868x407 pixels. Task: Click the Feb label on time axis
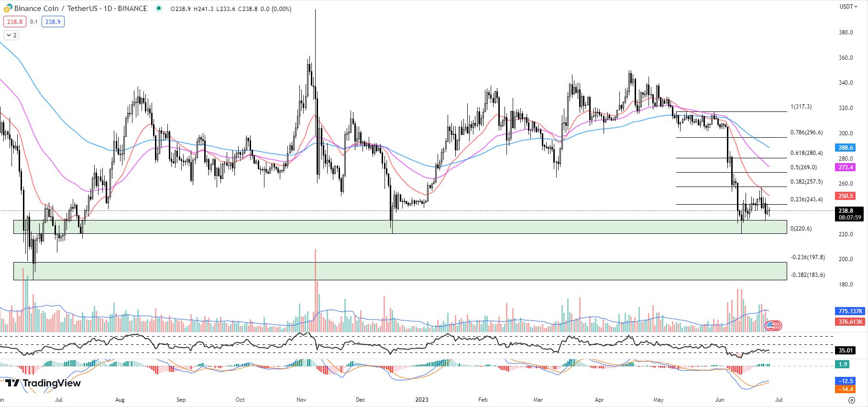pos(483,400)
